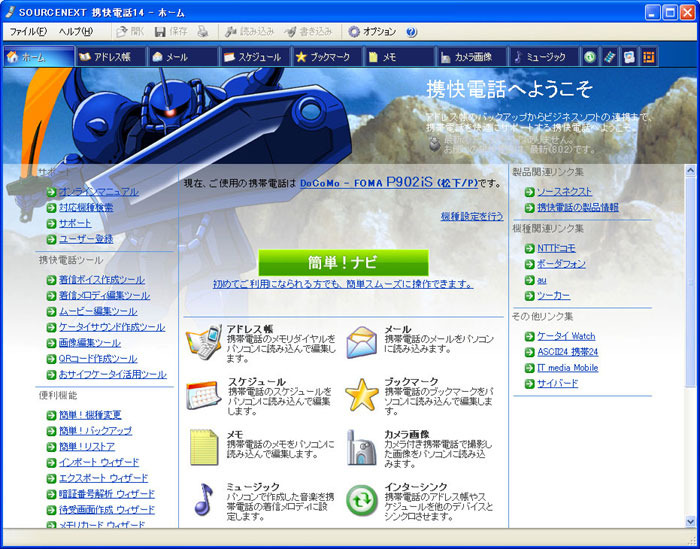Click the メール envelope icon
The image size is (700, 549).
click(x=362, y=342)
